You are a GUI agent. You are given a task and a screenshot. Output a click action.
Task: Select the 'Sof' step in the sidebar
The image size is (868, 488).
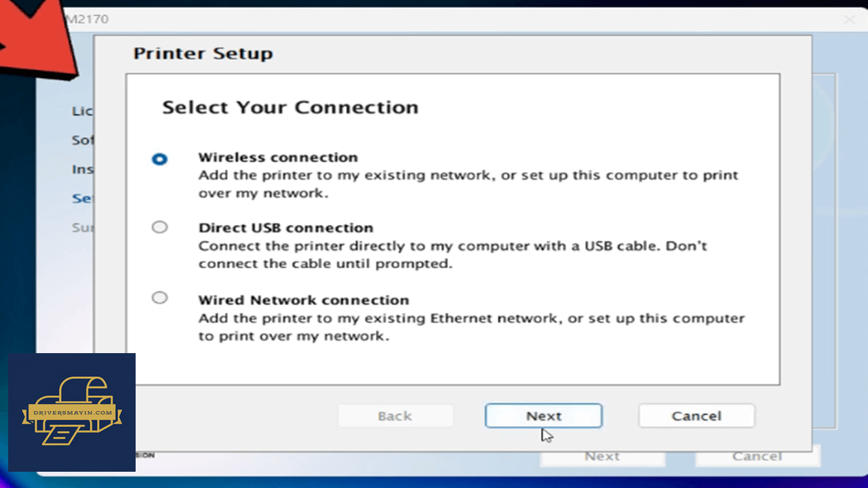click(x=83, y=140)
